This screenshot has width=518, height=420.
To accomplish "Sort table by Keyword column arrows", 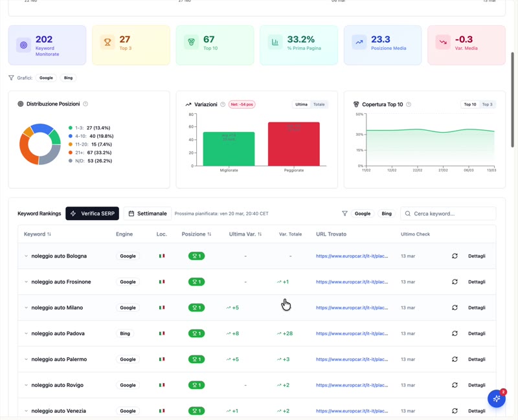I will pos(49,234).
